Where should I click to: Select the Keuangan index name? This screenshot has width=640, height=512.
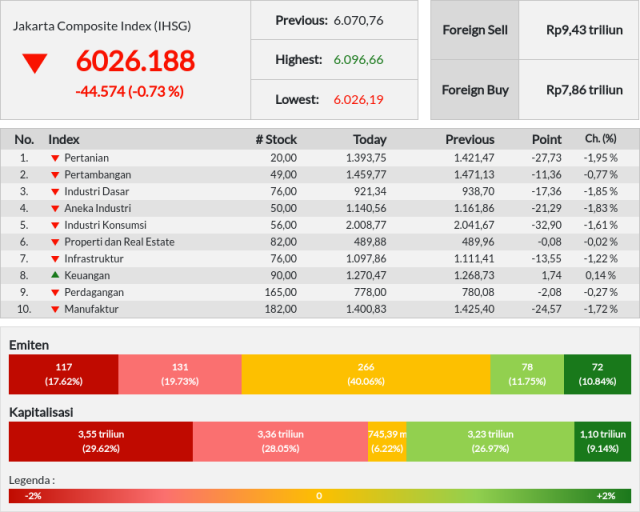(87, 276)
